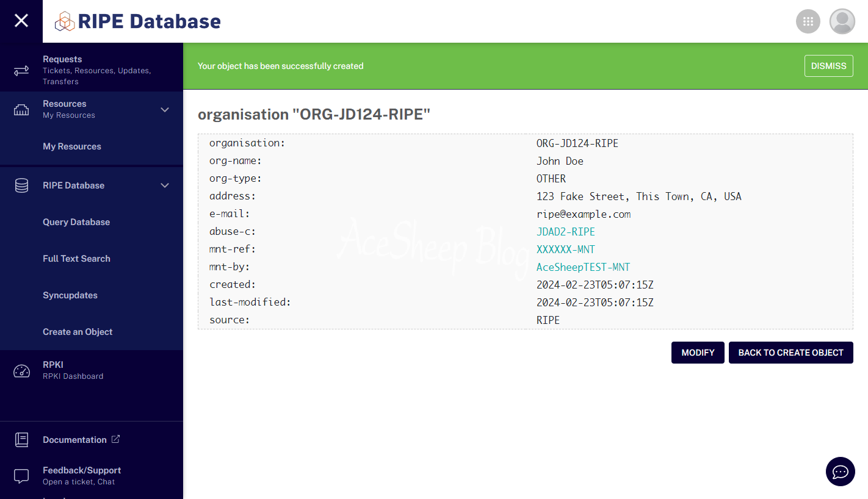
Task: Open the AceSheepTEST-MNT link
Action: 583,267
